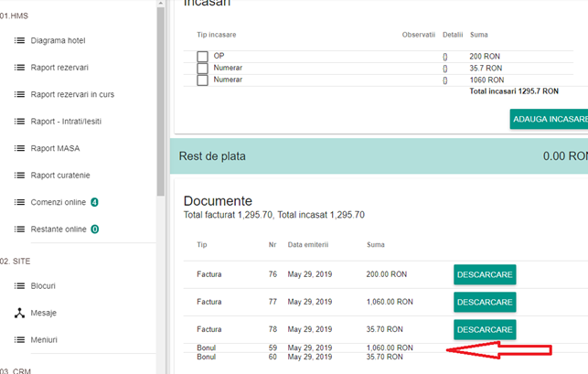Click the list icon beside Meniuri
This screenshot has height=374, width=588.
pyautogui.click(x=19, y=340)
